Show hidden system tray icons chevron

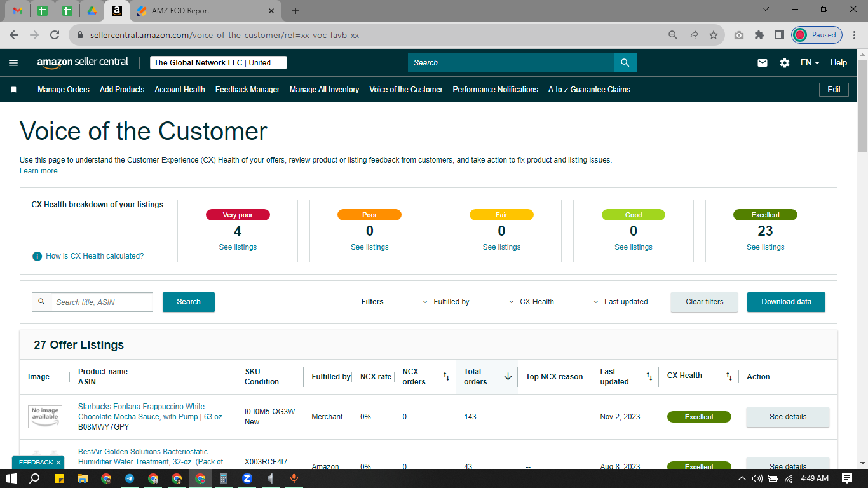[742, 478]
